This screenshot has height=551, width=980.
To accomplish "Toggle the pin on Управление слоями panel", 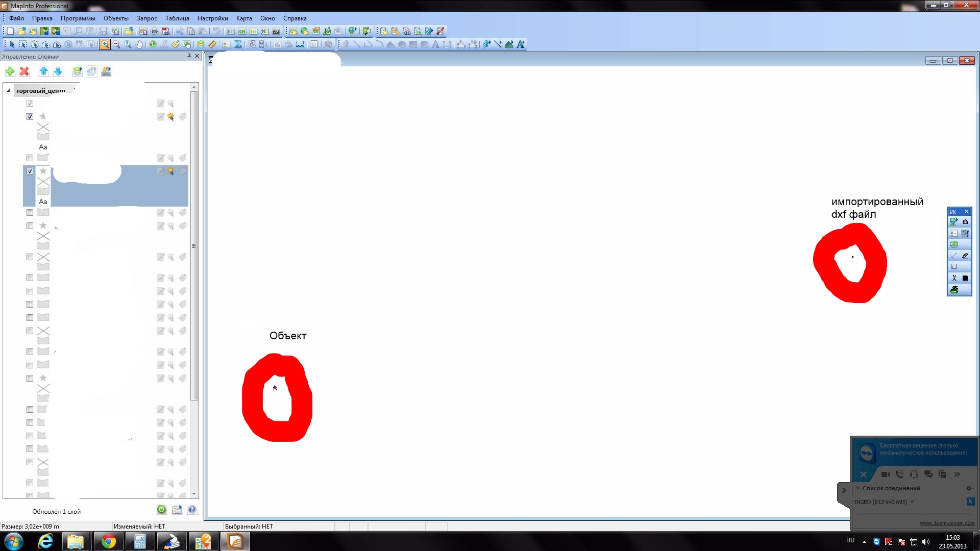I will [x=188, y=56].
